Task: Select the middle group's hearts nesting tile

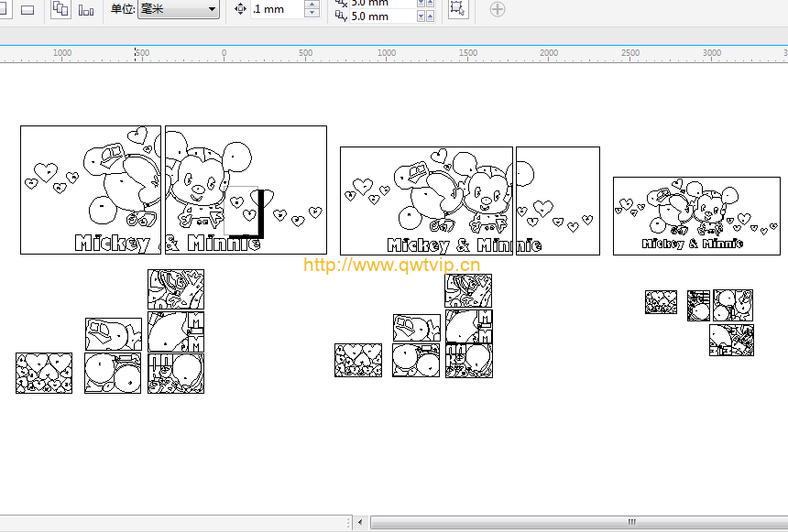Action: 358,360
